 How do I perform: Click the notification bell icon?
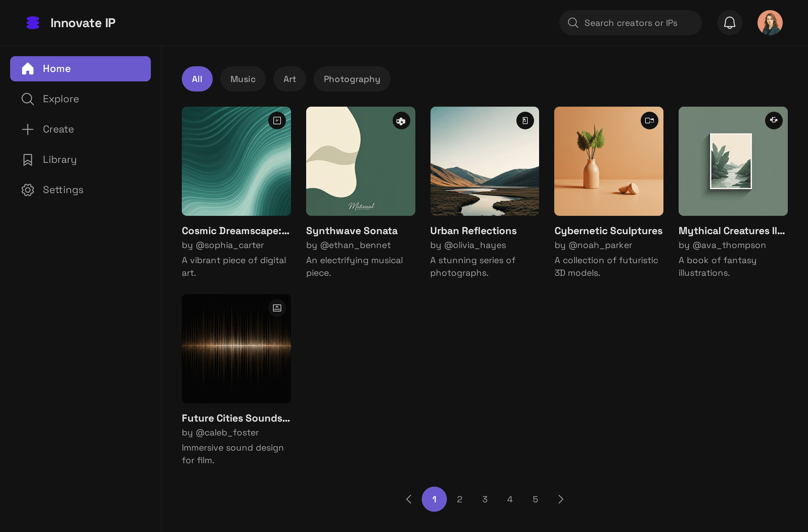729,23
